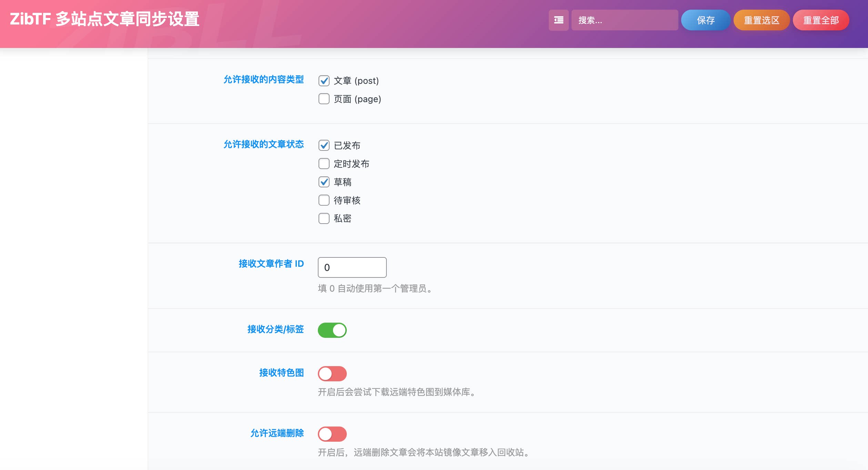The width and height of the screenshot is (868, 470).
Task: Disable the 接收分类/标签 switch
Action: click(332, 330)
